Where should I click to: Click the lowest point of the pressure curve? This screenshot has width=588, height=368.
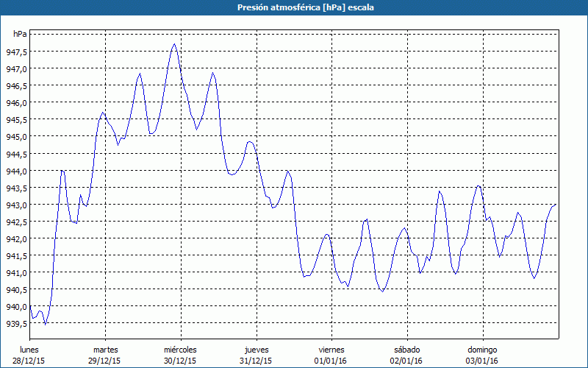point(46,324)
